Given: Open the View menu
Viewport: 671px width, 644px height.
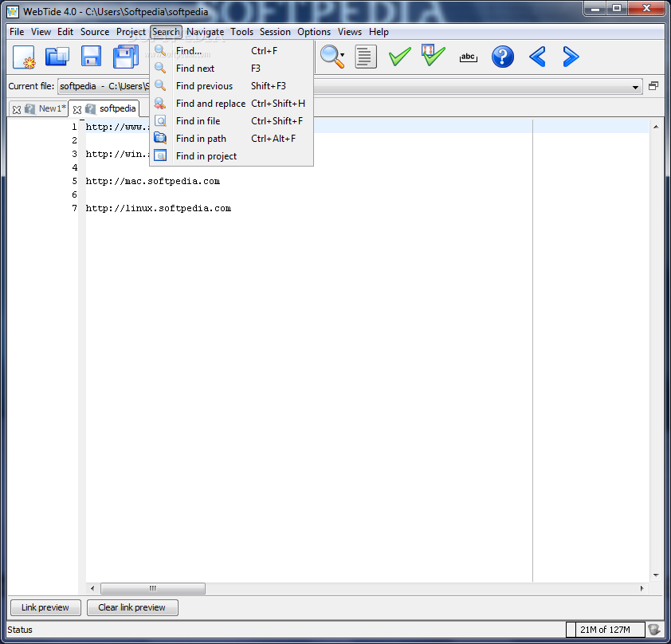Looking at the screenshot, I should click(41, 32).
